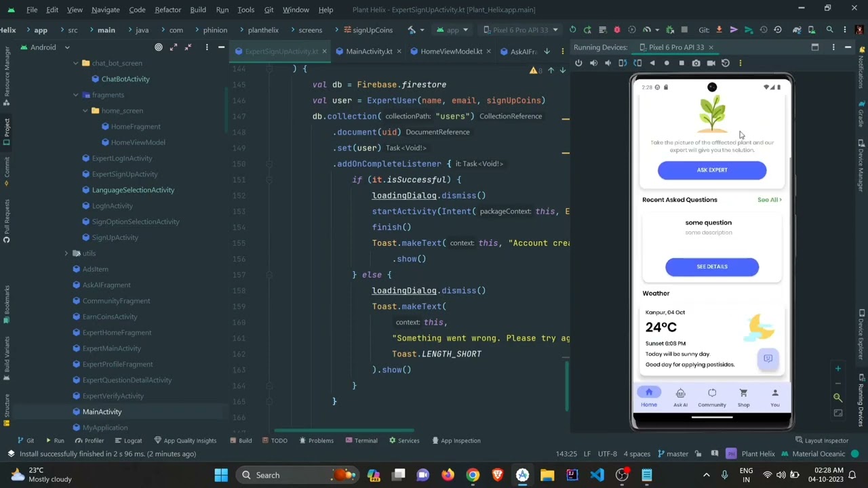Screen dimensions: 868x488
Task: Click SEE DETAILS button in emulator
Action: (712, 266)
